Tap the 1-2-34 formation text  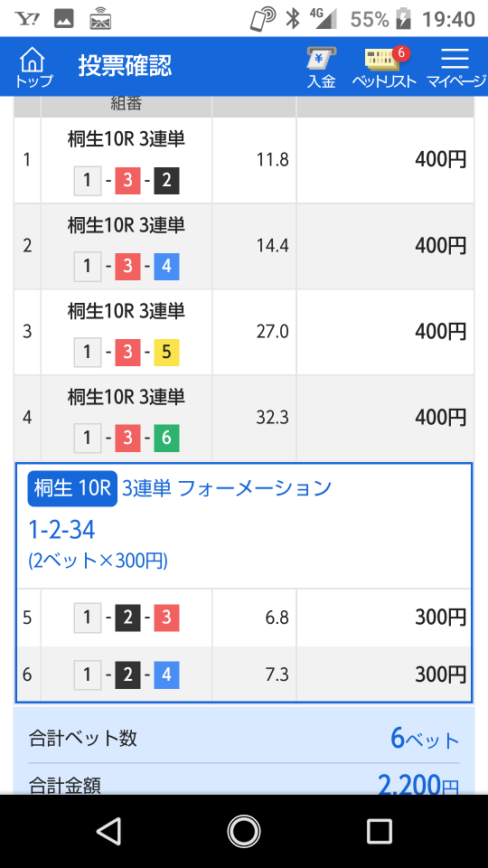click(x=61, y=531)
